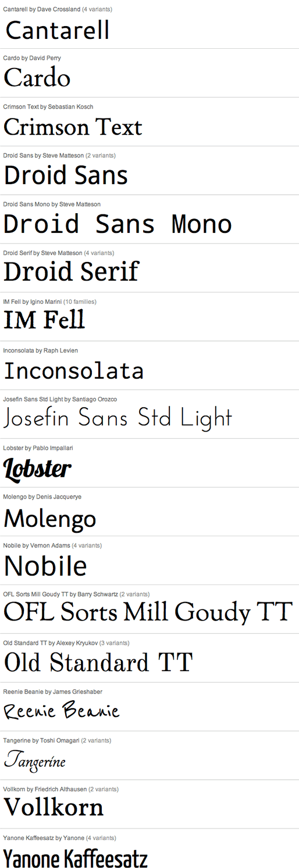Open the IM Fell font preview
299x868 pixels.
point(44,320)
